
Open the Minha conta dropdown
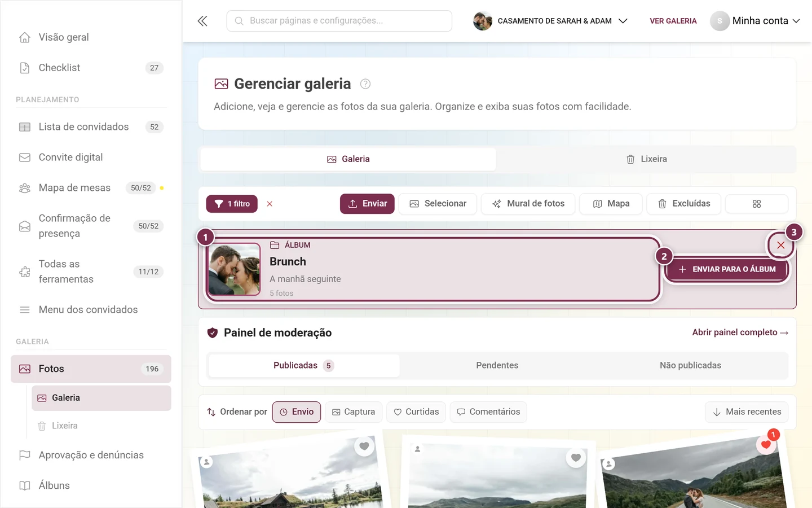tap(755, 21)
